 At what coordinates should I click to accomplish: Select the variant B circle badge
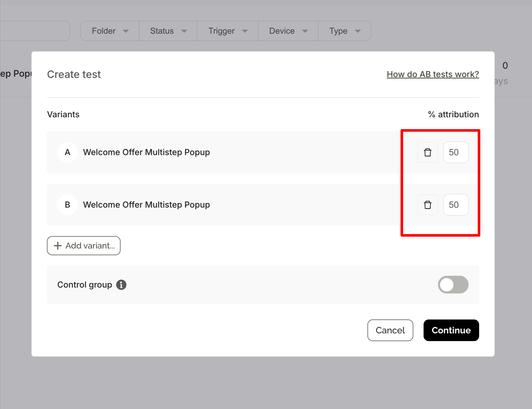[67, 204]
